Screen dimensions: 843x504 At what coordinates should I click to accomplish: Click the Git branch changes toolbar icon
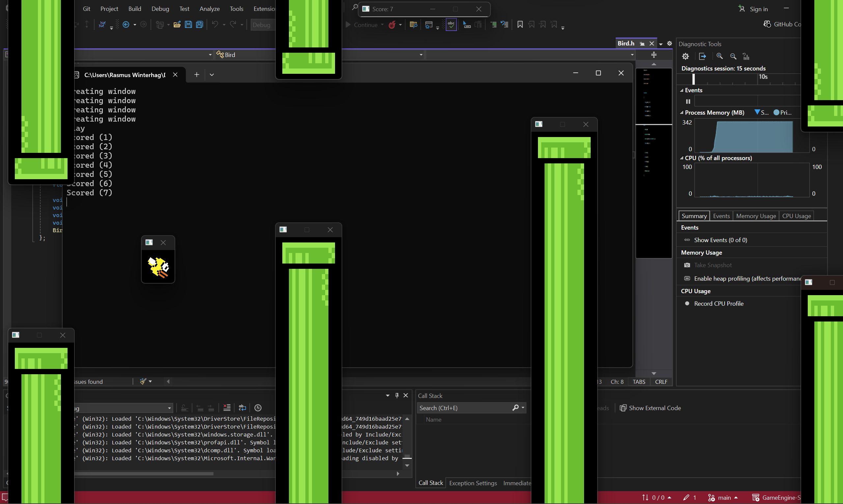[102, 24]
